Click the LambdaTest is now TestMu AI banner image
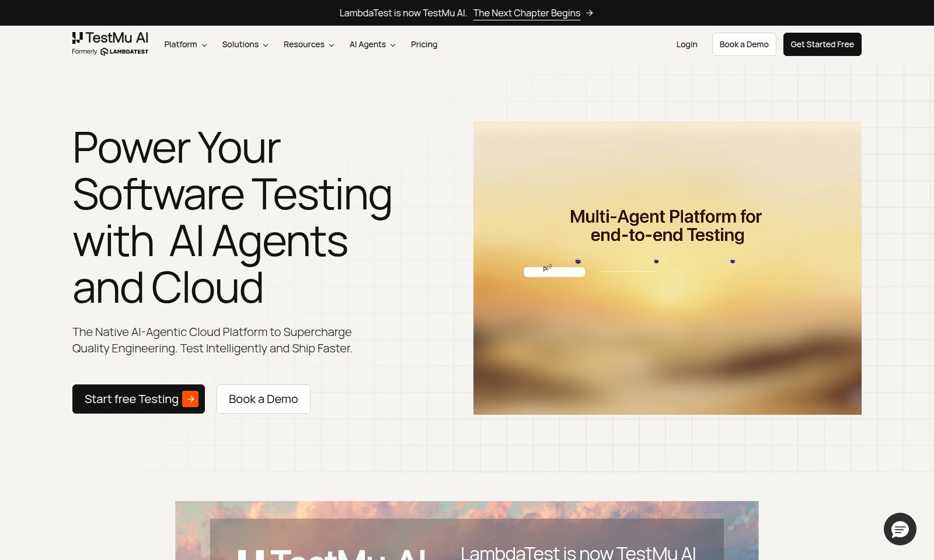The image size is (934, 560). coord(467,530)
